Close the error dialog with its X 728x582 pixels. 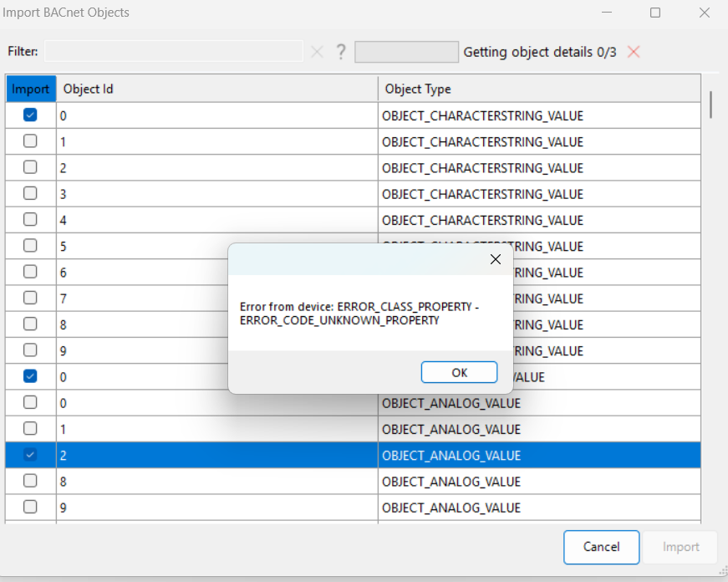coord(495,259)
